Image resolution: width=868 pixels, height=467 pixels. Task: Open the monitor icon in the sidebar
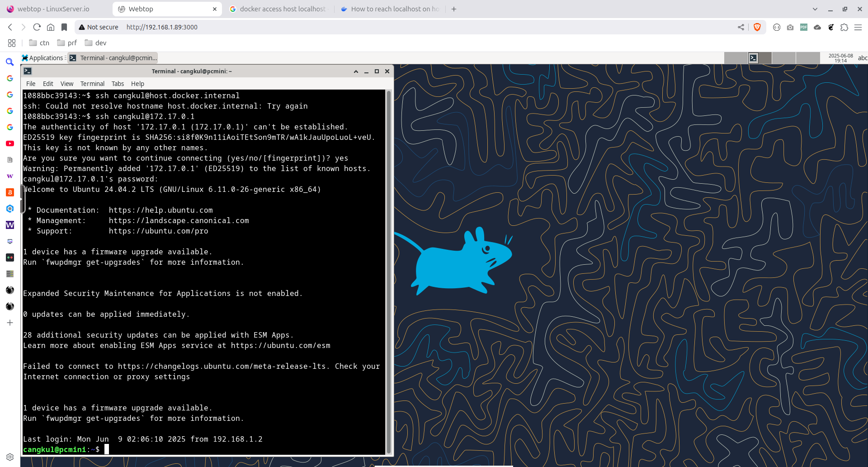click(10, 241)
